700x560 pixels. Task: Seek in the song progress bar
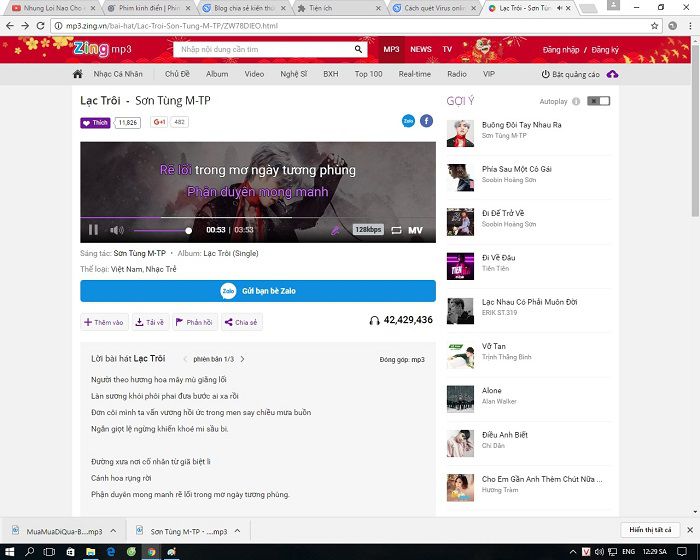[x=258, y=217]
